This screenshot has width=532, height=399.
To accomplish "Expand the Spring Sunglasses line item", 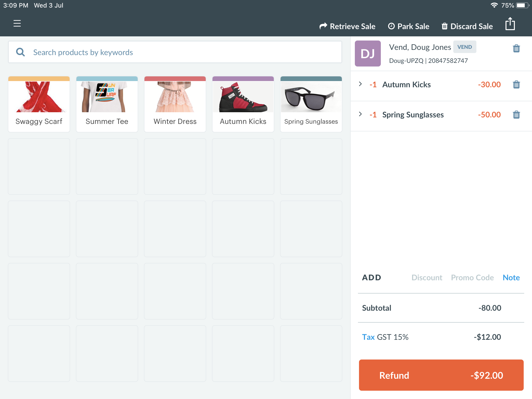I will tap(360, 114).
